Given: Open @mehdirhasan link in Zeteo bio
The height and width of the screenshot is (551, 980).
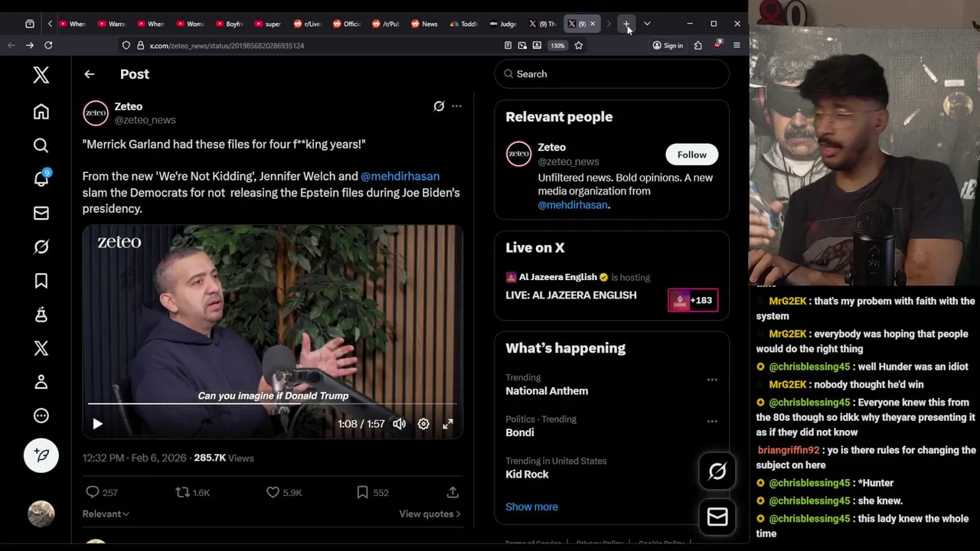Looking at the screenshot, I should tap(572, 205).
